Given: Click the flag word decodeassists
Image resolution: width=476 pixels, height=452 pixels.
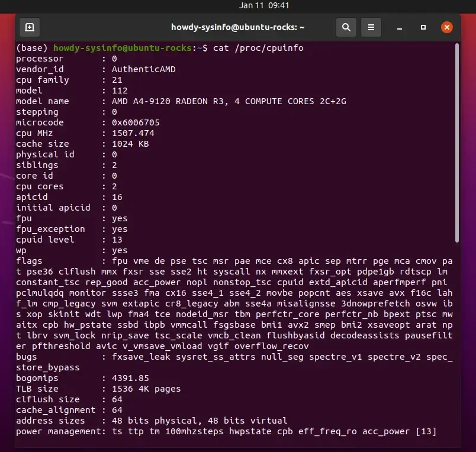Looking at the screenshot, I should point(365,335).
